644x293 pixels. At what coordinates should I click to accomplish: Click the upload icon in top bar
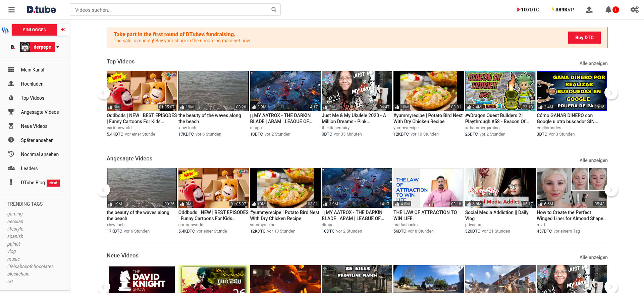click(x=589, y=10)
